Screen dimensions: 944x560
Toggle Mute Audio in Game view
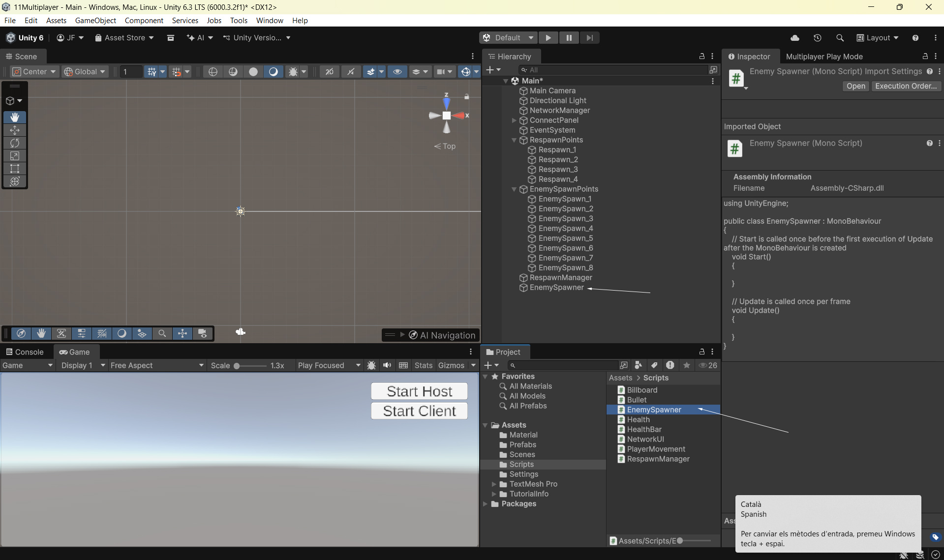coord(387,365)
